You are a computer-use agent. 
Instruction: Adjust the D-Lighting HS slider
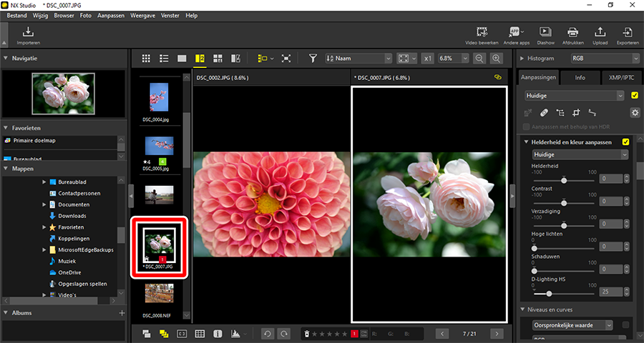click(549, 294)
